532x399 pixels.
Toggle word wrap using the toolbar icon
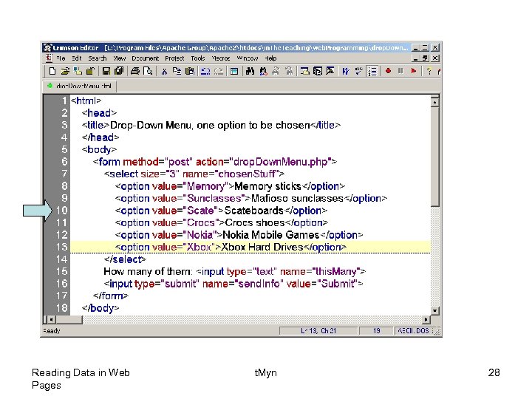pyautogui.click(x=346, y=71)
